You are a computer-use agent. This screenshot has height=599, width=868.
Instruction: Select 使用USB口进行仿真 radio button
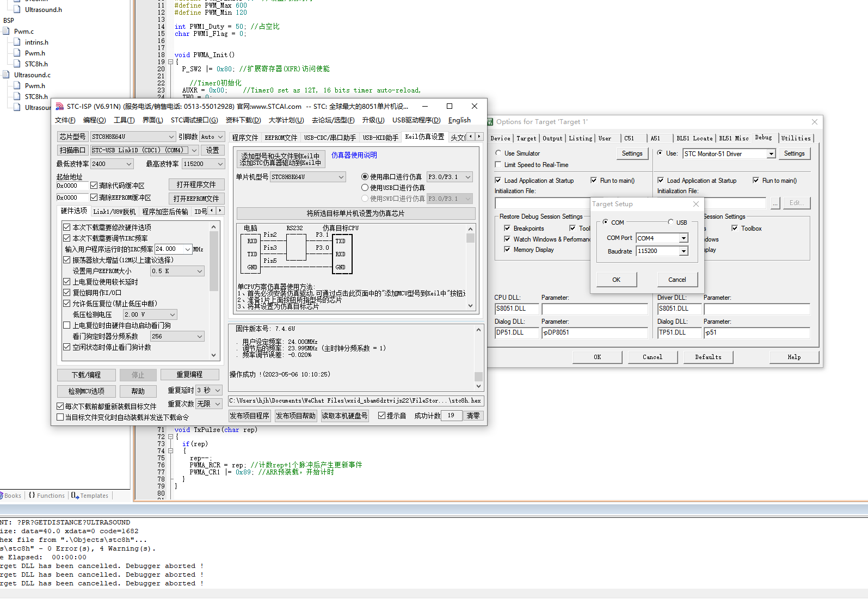click(365, 188)
